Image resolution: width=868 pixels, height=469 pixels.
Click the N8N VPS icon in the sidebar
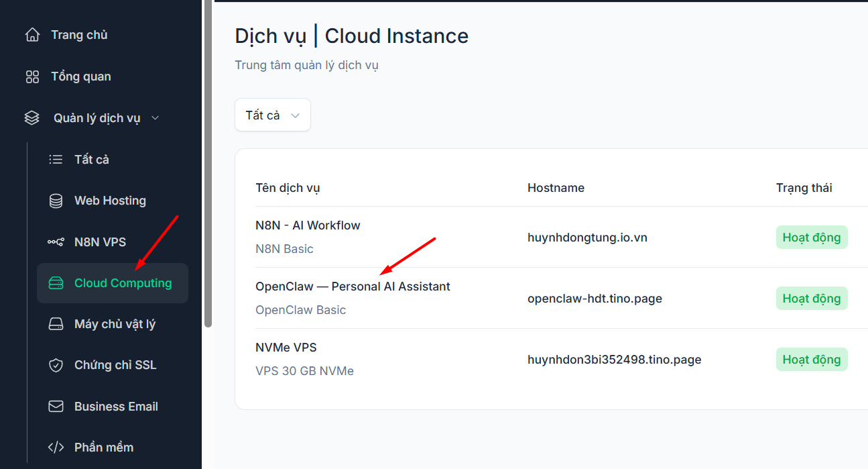pos(56,242)
